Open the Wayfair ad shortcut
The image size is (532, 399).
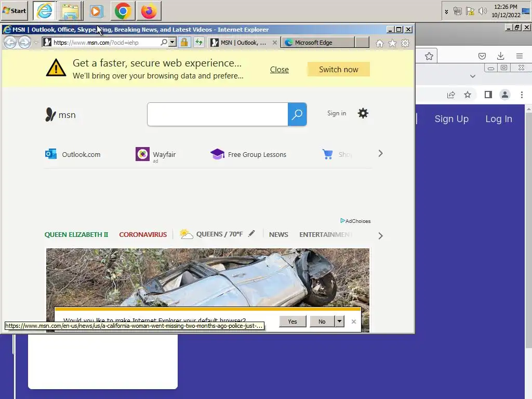(x=156, y=155)
